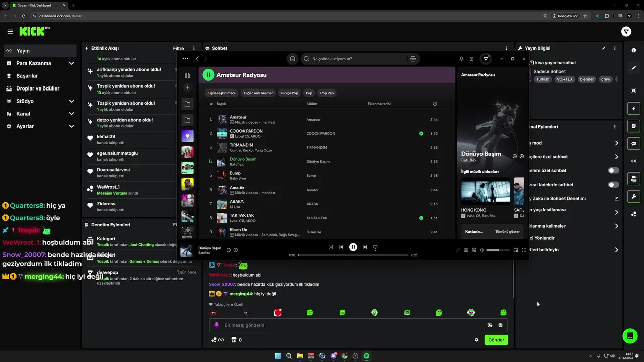The height and width of the screenshot is (362, 644).
Task: Go back in Spotify navigation
Action: (x=197, y=59)
